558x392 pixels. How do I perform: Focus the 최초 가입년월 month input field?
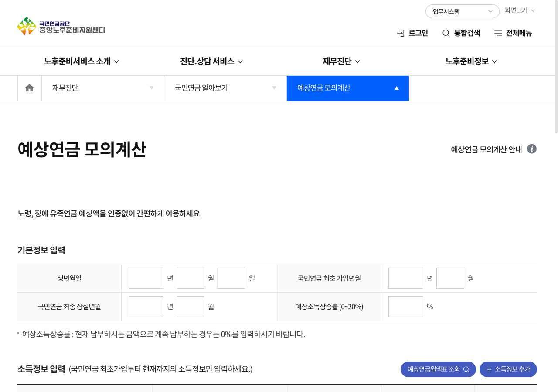(x=450, y=278)
